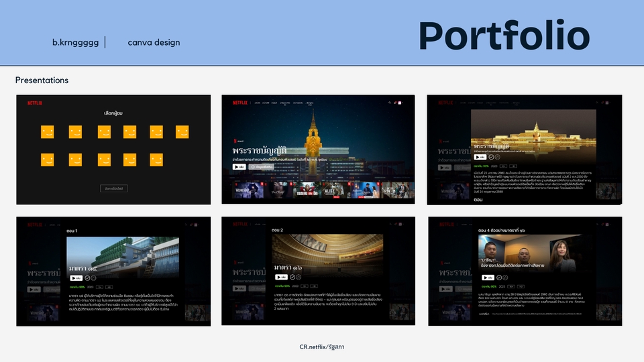Click the ตอน 1 episode label
The image size is (644, 362).
[x=72, y=231]
